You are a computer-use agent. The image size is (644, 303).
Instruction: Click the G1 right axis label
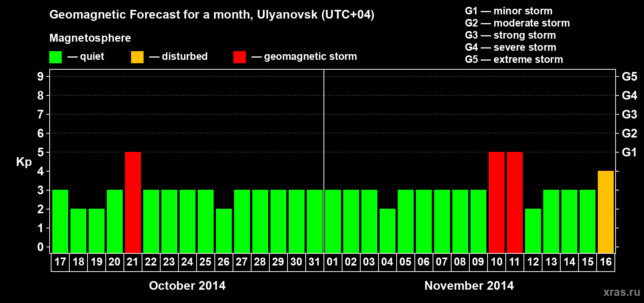click(x=629, y=152)
